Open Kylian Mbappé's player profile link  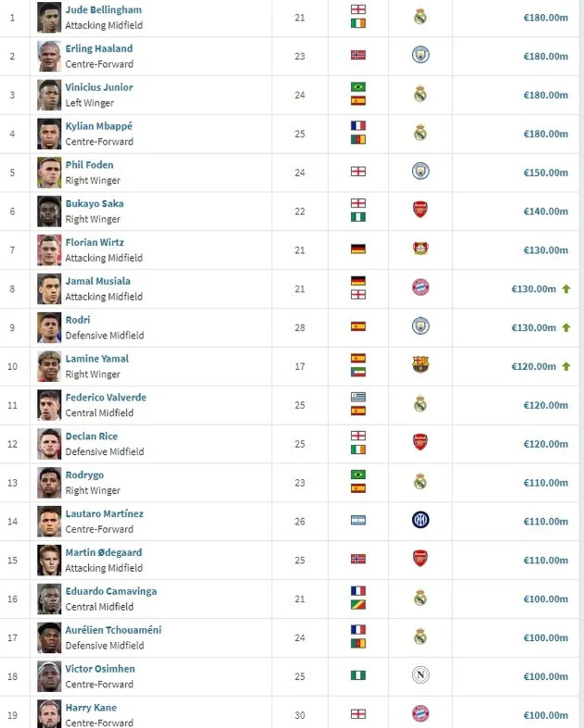tap(99, 126)
